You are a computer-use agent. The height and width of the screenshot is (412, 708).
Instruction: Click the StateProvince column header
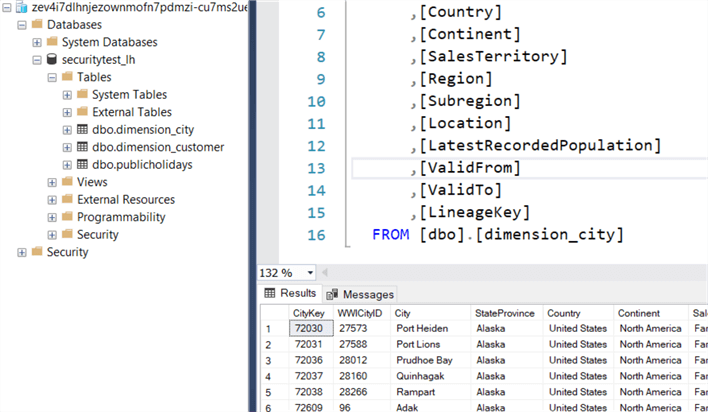(506, 313)
